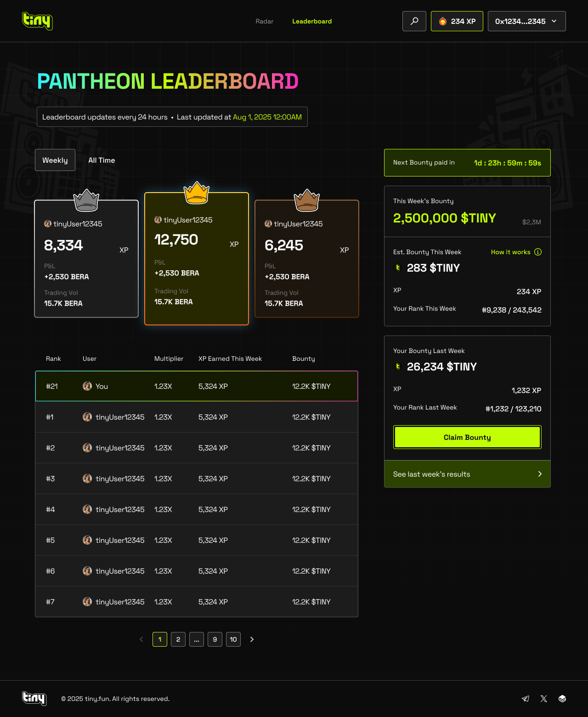The image size is (588, 717).
Task: Click the avatar in the You row
Action: (x=87, y=386)
